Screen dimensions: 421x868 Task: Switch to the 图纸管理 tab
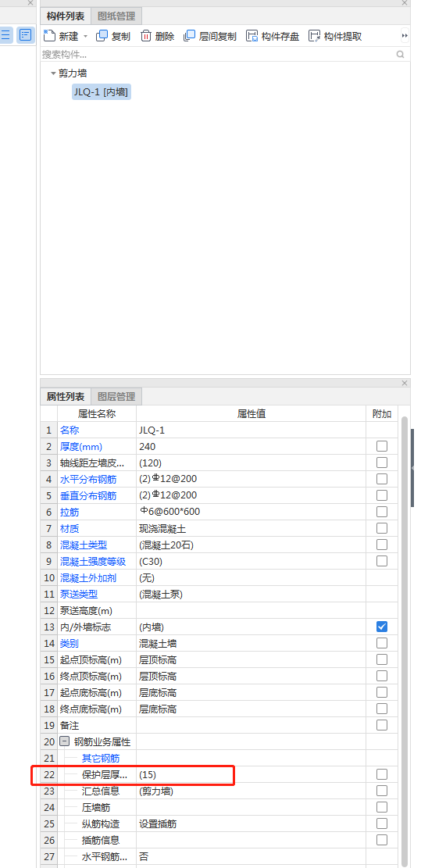(116, 16)
